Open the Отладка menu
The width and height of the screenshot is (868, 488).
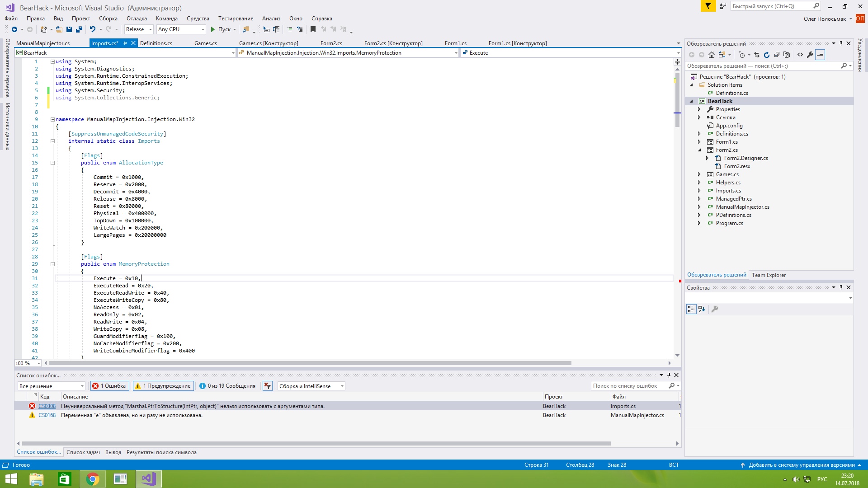(137, 19)
